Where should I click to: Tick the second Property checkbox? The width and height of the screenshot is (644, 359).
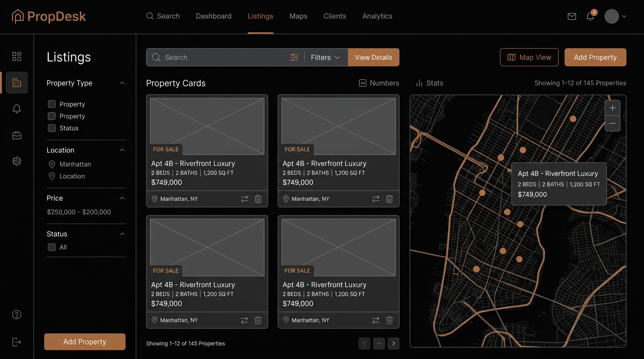(52, 116)
